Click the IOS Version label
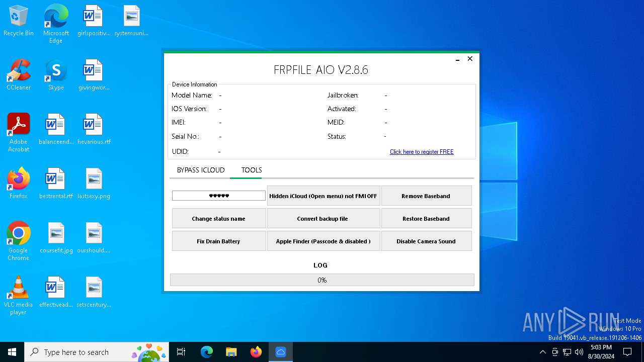644x362 pixels. tap(189, 109)
